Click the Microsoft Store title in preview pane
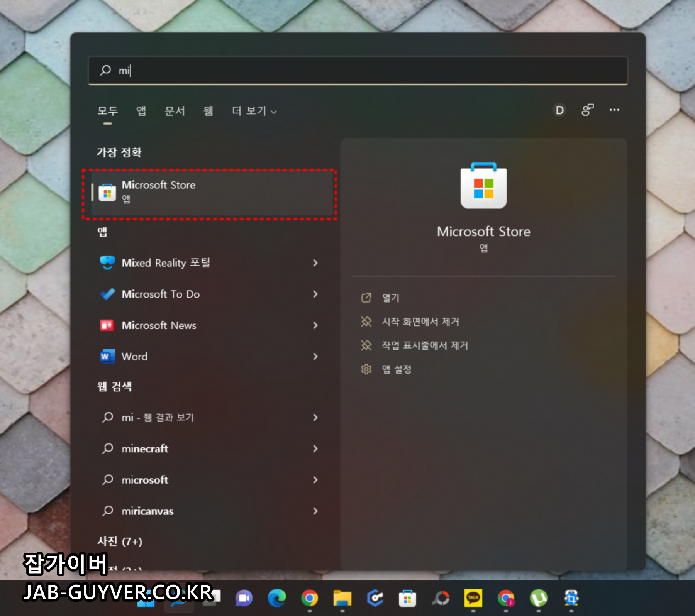 pyautogui.click(x=483, y=232)
